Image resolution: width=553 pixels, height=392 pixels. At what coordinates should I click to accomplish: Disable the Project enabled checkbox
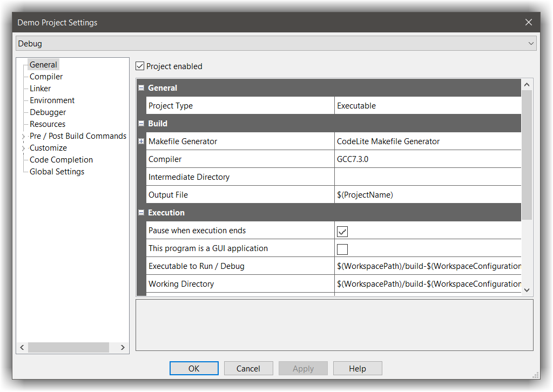[x=139, y=66]
